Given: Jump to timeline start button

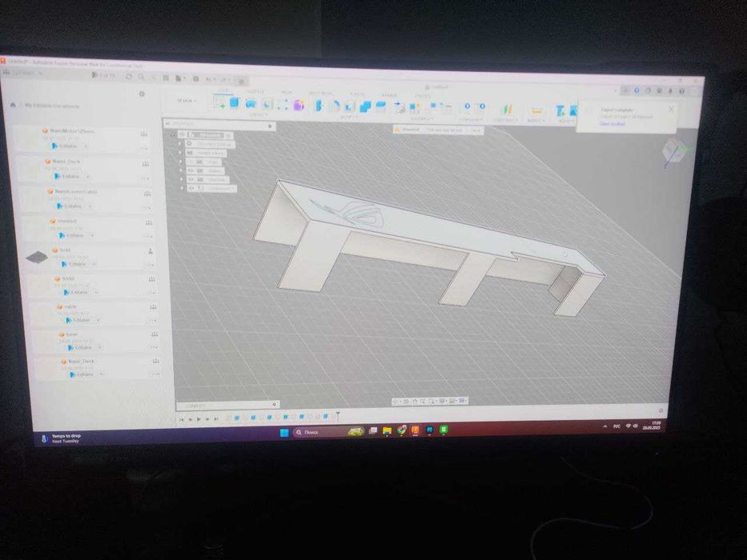Looking at the screenshot, I should click(182, 419).
